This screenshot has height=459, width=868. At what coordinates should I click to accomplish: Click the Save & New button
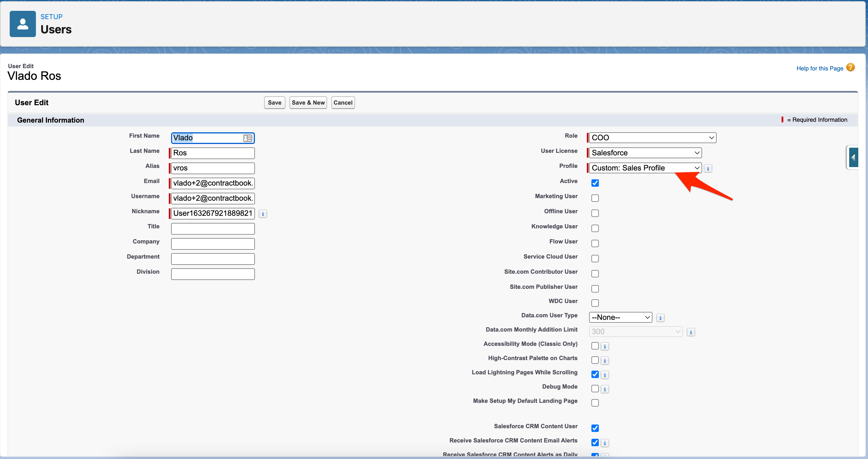(x=308, y=103)
